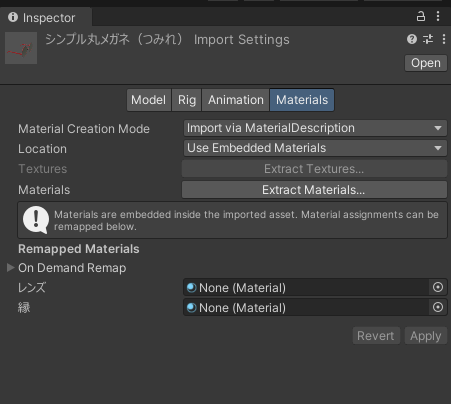Click the レンズ None (Material) field

[x=306, y=287]
